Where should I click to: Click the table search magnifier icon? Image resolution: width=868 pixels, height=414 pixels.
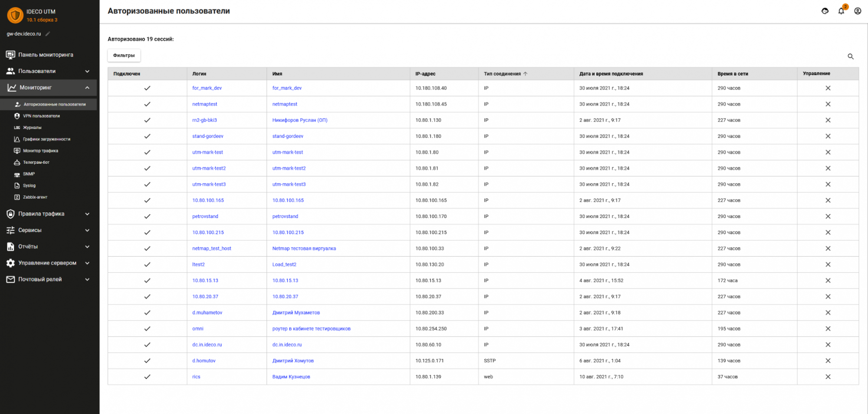pos(851,56)
